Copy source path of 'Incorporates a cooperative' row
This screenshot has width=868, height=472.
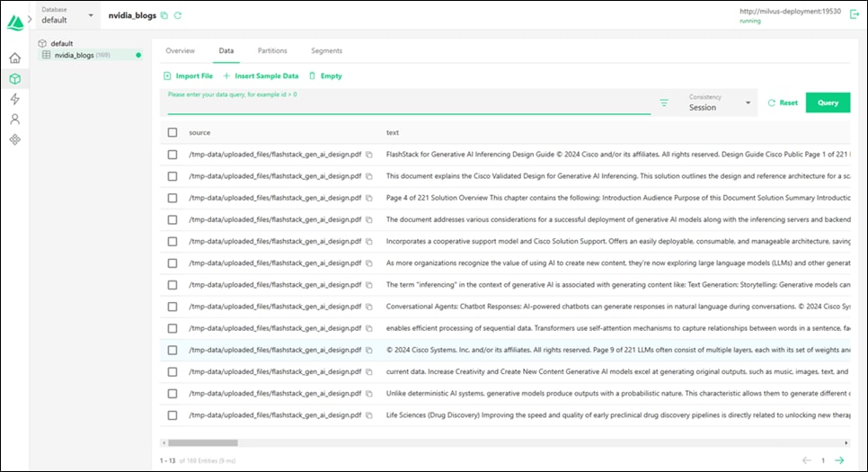coord(369,242)
